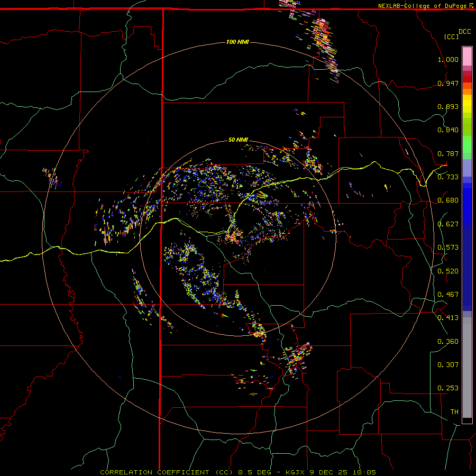Click the 0.307 scale value
Viewport: 476px width, 476px height.
point(448,365)
